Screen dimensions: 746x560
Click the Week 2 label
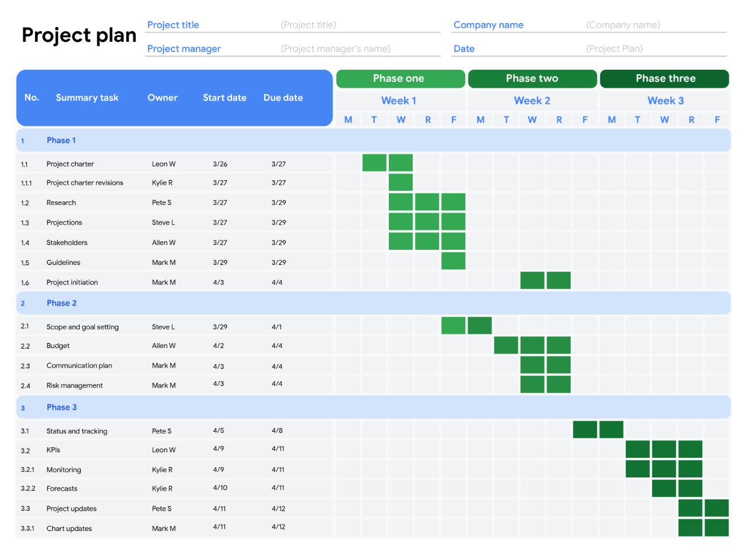[532, 101]
